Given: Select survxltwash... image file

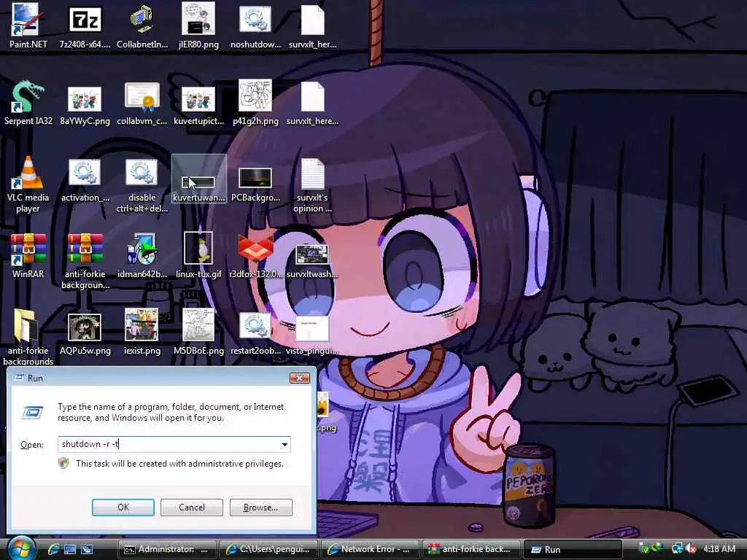Looking at the screenshot, I should tap(312, 261).
